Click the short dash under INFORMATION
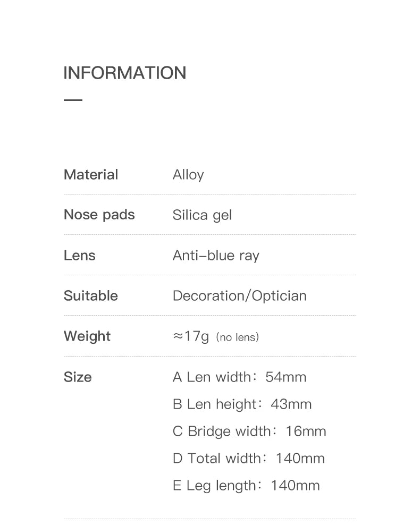The image size is (420, 525). [73, 100]
